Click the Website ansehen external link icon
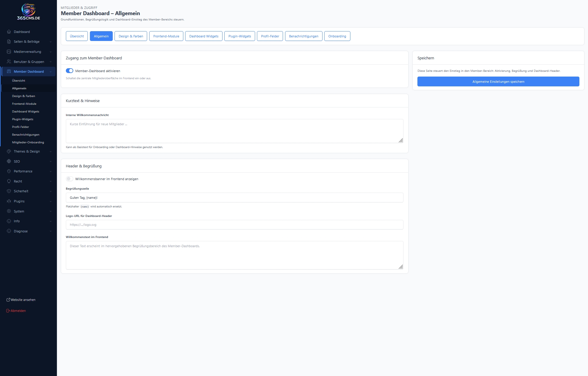The width and height of the screenshot is (588, 376). 8,300
